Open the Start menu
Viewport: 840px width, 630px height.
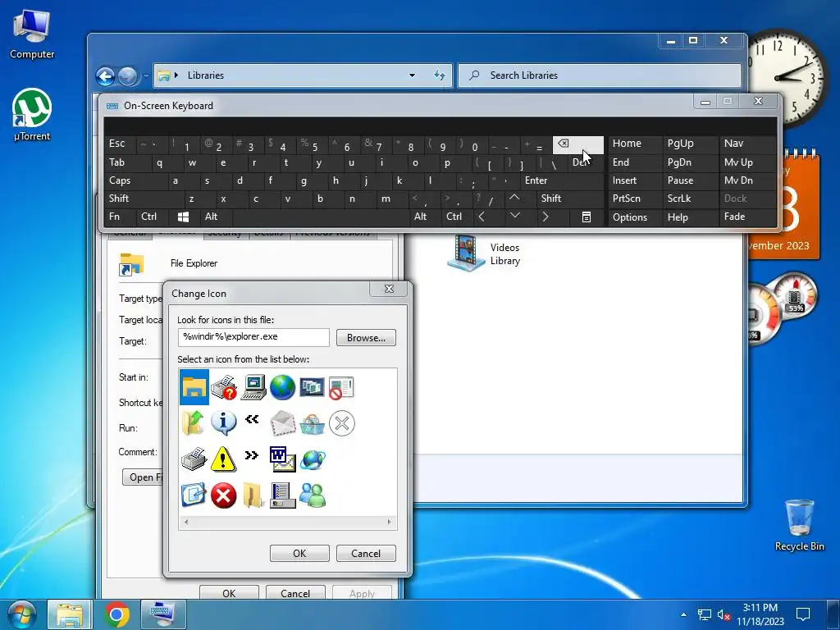coord(22,614)
